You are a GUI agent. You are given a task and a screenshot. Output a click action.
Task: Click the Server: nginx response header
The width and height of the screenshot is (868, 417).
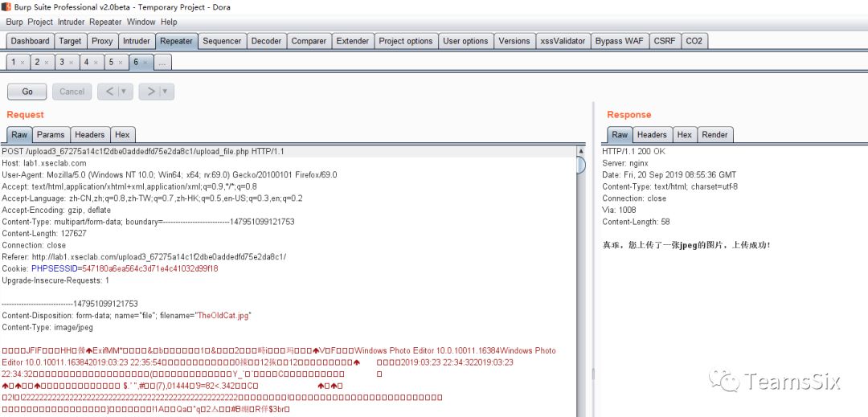coord(625,163)
